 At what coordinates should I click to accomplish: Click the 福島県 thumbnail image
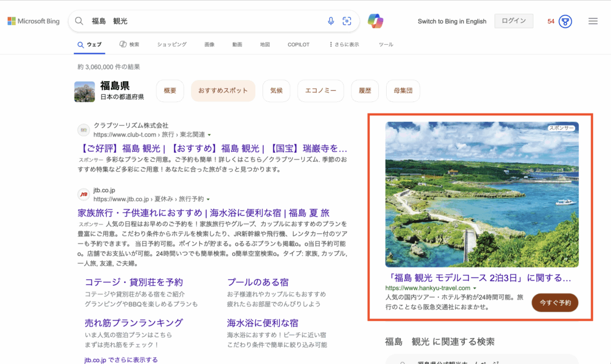point(85,91)
